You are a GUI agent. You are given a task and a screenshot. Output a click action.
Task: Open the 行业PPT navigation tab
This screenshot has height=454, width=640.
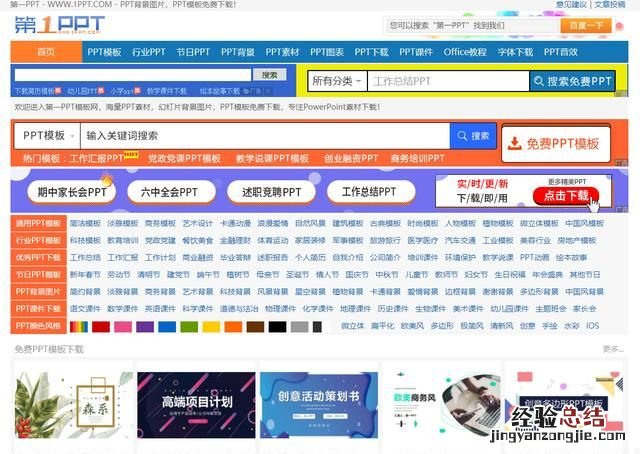click(149, 52)
